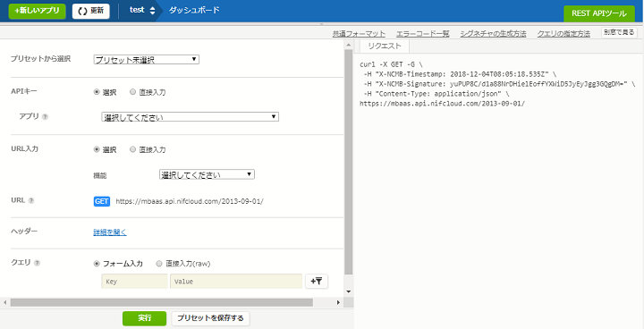The height and width of the screenshot is (329, 644).
Task: Click the vertical scrollbar up arrow
Action: click(x=348, y=45)
